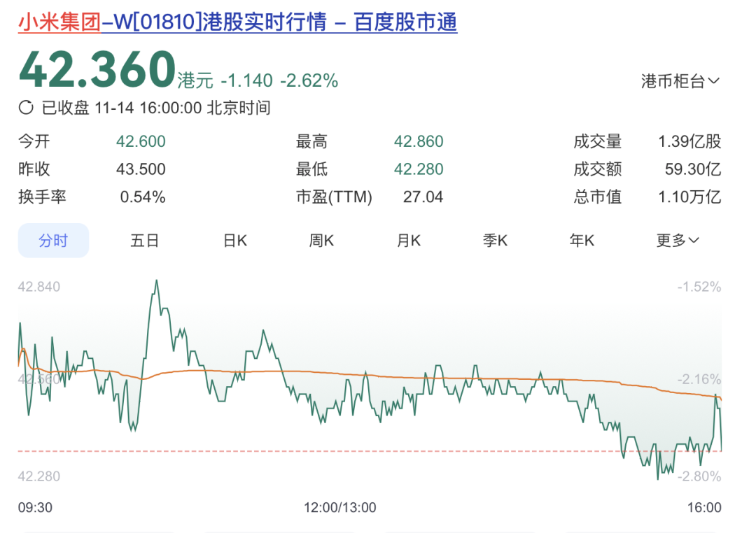Image resolution: width=756 pixels, height=533 pixels.
Task: Click the 42.360 current price
Action: [x=97, y=70]
